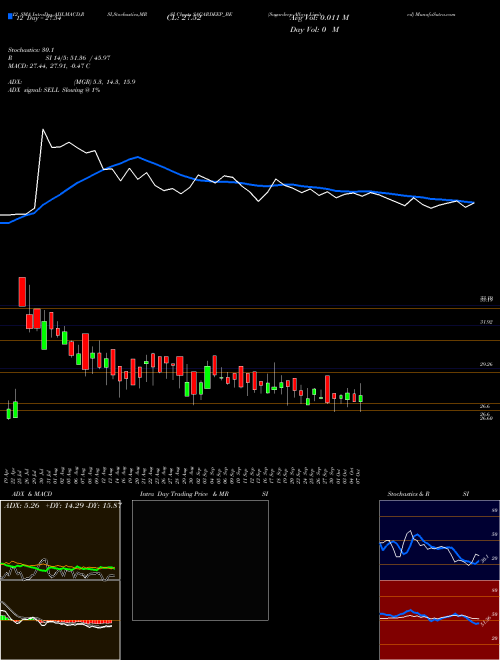This screenshot has height=660, width=500.
Task: Click the blue 12-day SMA legend square
Action: coord(10,17)
